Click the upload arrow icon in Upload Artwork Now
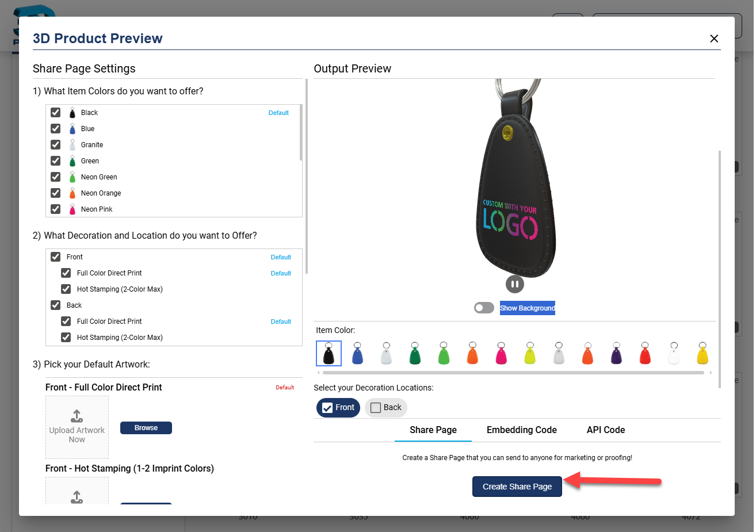This screenshot has width=756, height=532. [77, 416]
